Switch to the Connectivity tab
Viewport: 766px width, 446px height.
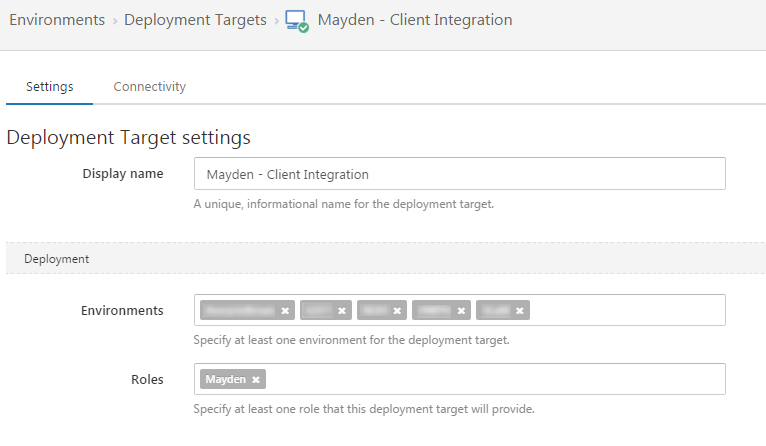click(x=149, y=87)
